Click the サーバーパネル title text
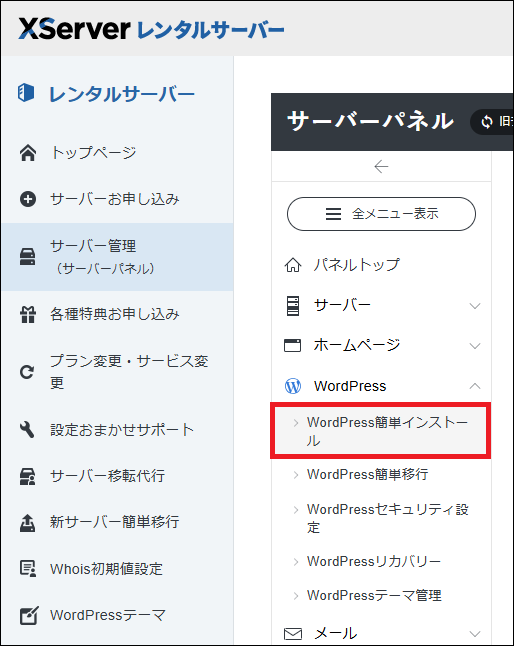This screenshot has width=514, height=646. [370, 121]
